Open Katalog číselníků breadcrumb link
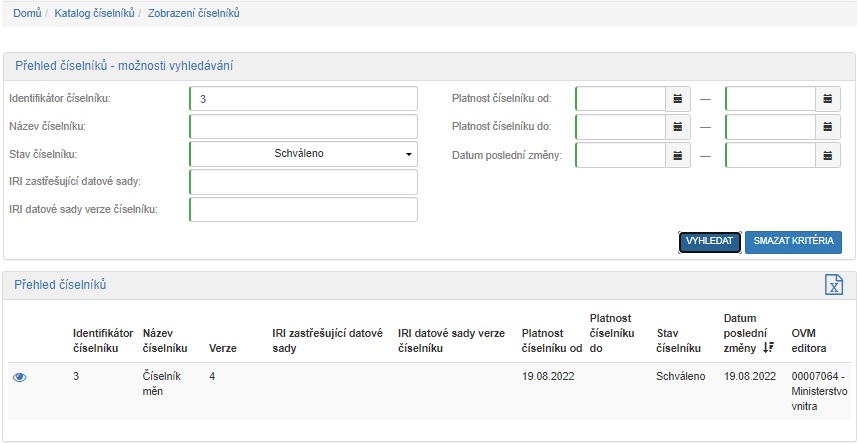This screenshot has width=858, height=443. pyautogui.click(x=95, y=14)
